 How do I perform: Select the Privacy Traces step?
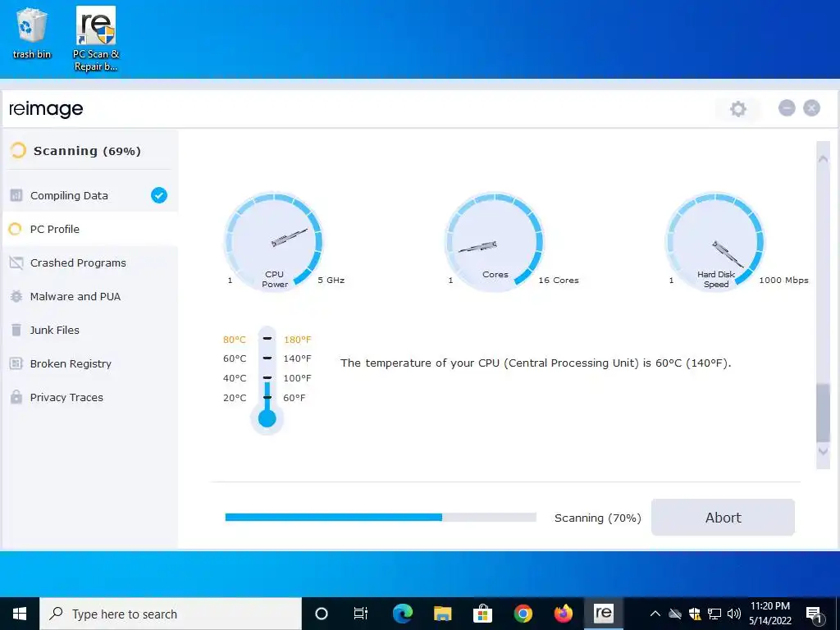(x=90, y=397)
